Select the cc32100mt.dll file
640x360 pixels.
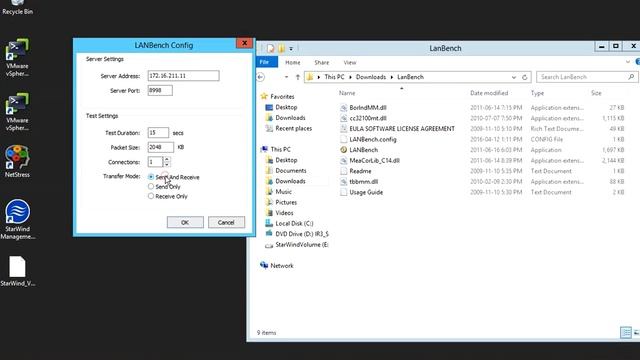pos(368,118)
